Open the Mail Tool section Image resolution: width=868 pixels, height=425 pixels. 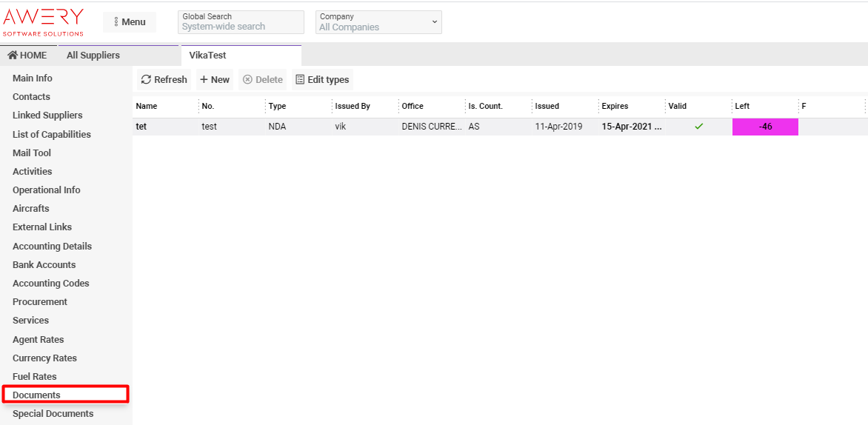(32, 153)
